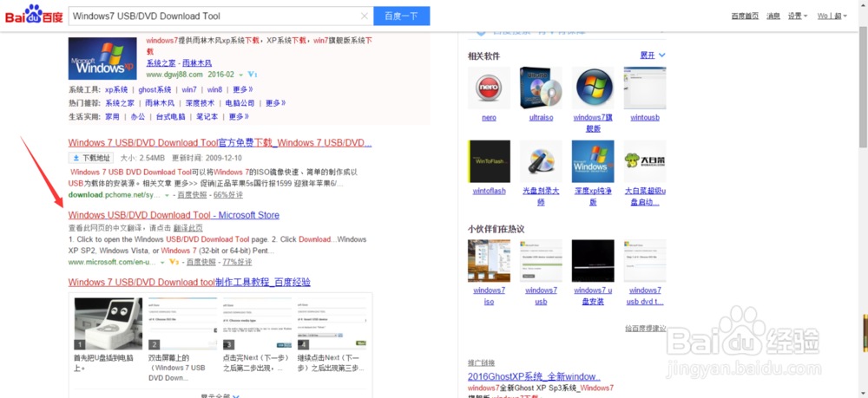Open the wintoflash software icon
The image size is (868, 398).
[489, 161]
